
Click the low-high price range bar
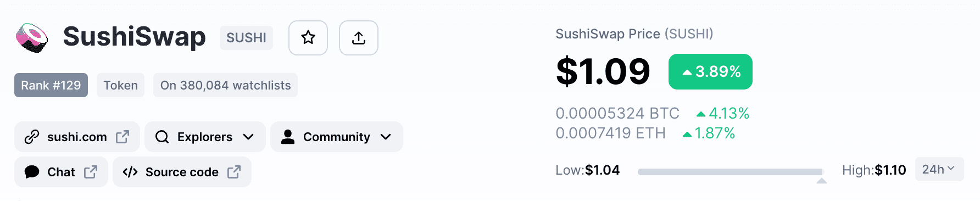(731, 172)
